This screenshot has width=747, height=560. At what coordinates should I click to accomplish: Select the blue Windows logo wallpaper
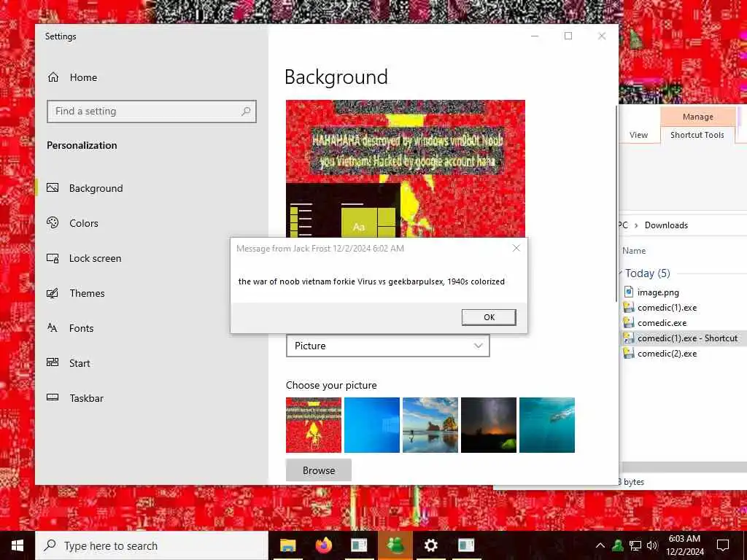[371, 425]
